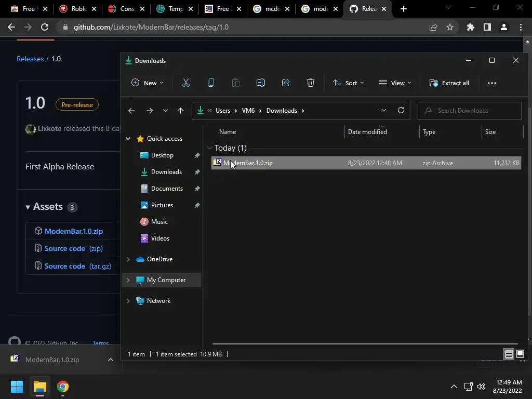This screenshot has height=399, width=532.
Task: Go back in Chrome browser
Action: 11,27
